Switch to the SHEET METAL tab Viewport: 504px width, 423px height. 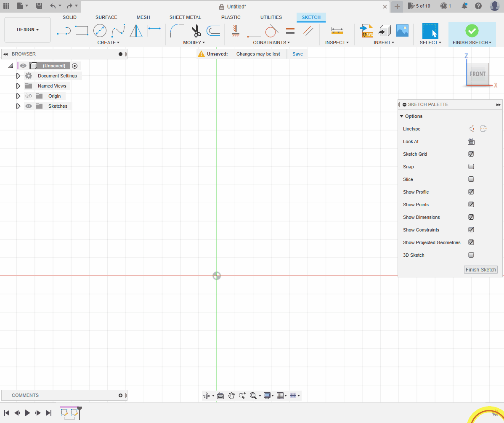185,17
